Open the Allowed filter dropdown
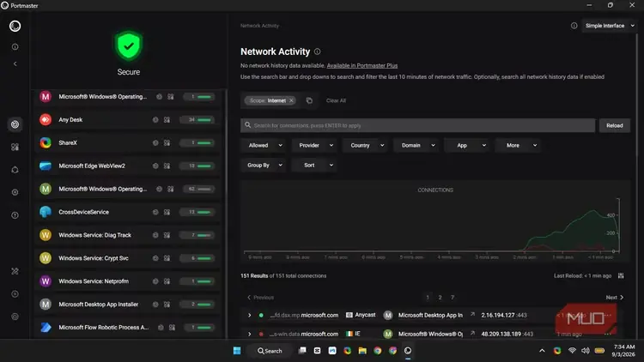Viewport: 644px width, 362px height. click(264, 145)
